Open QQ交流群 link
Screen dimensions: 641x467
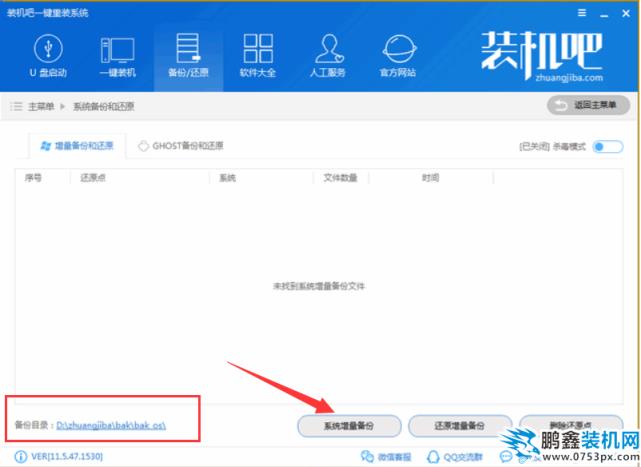(x=455, y=456)
